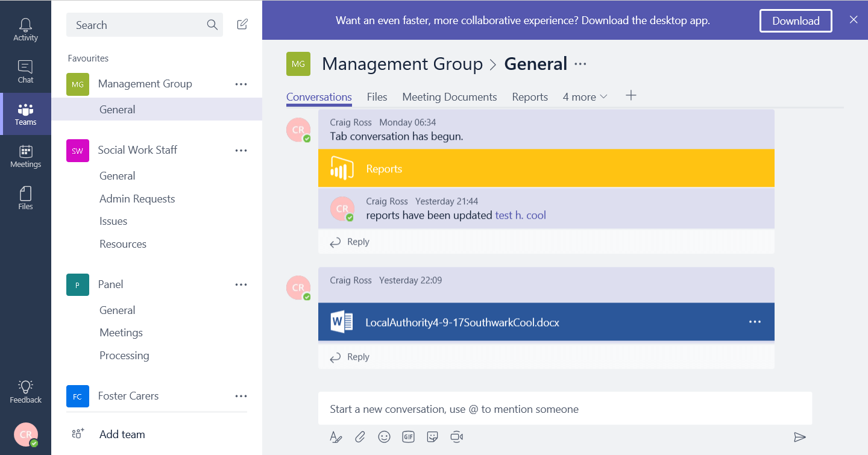This screenshot has height=455, width=868.
Task: Click Management Group MG avatar in list
Action: pyautogui.click(x=78, y=84)
